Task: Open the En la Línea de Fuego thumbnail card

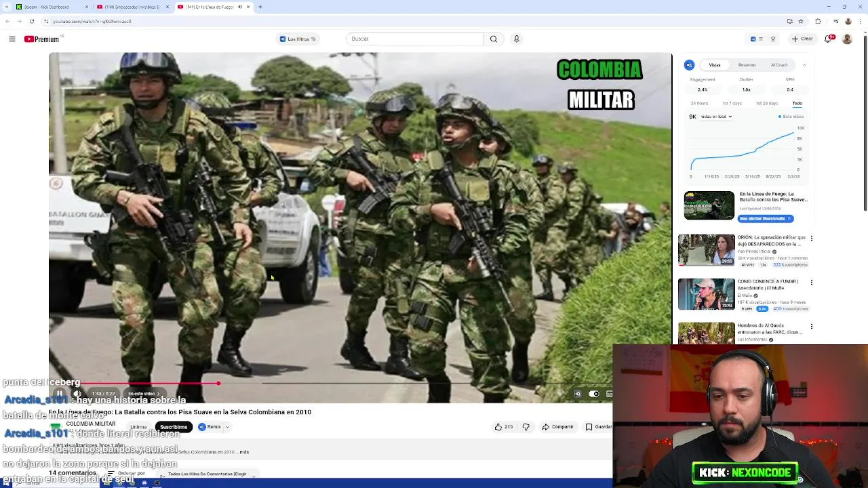Action: [709, 205]
